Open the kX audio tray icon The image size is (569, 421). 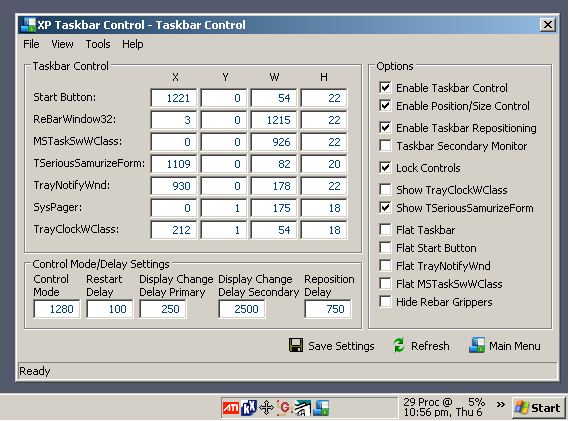coord(249,408)
